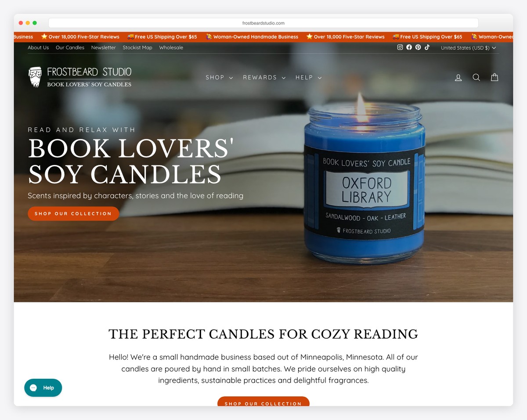Open the Wholesale link
This screenshot has height=420, width=527.
click(x=171, y=47)
